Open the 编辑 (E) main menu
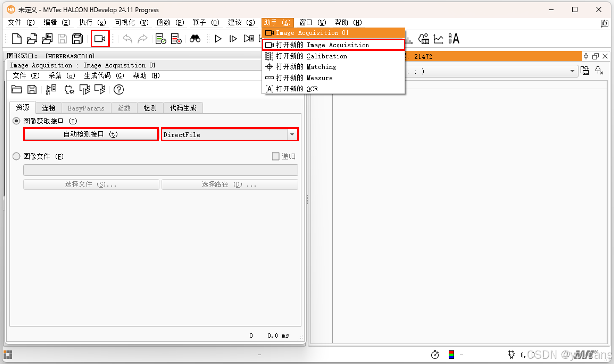The height and width of the screenshot is (364, 614). coord(57,22)
